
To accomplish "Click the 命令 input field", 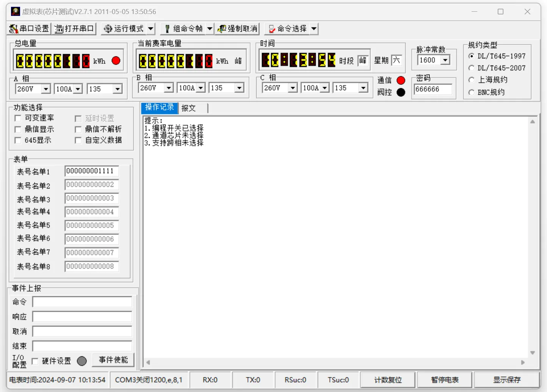I will pos(82,302).
